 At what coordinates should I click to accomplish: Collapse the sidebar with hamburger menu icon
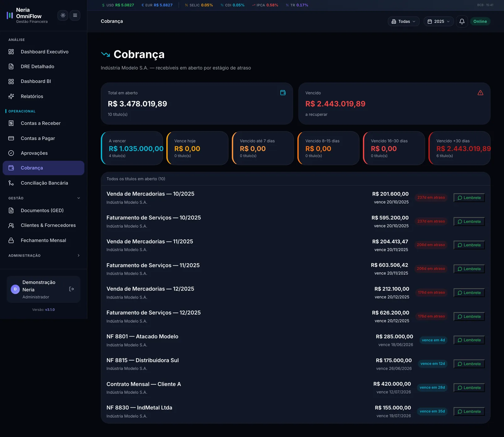tap(75, 15)
